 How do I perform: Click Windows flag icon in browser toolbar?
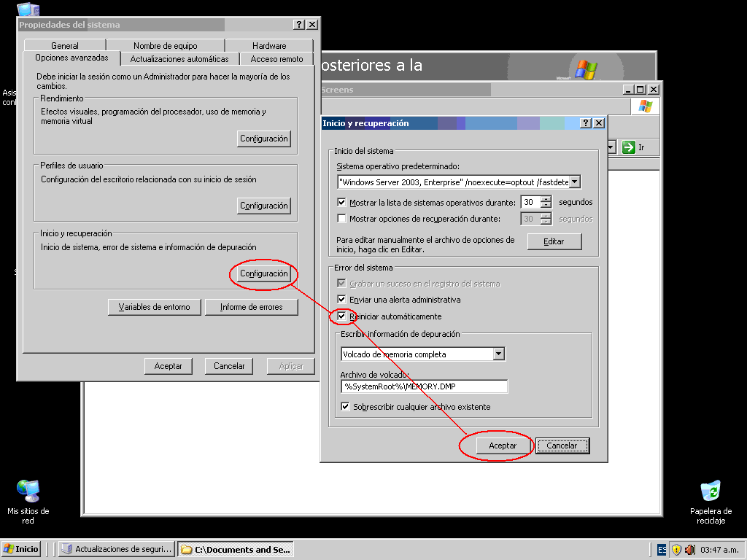646,106
